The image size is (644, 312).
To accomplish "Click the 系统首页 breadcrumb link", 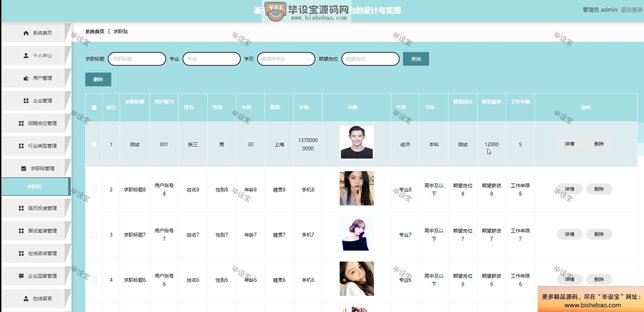I will click(95, 31).
